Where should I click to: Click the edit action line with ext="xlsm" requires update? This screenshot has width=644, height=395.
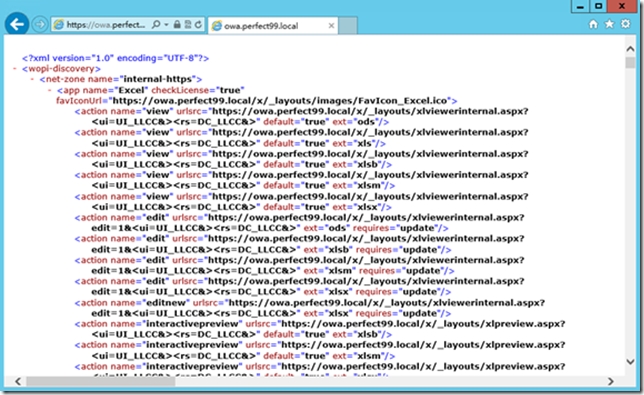(273, 271)
